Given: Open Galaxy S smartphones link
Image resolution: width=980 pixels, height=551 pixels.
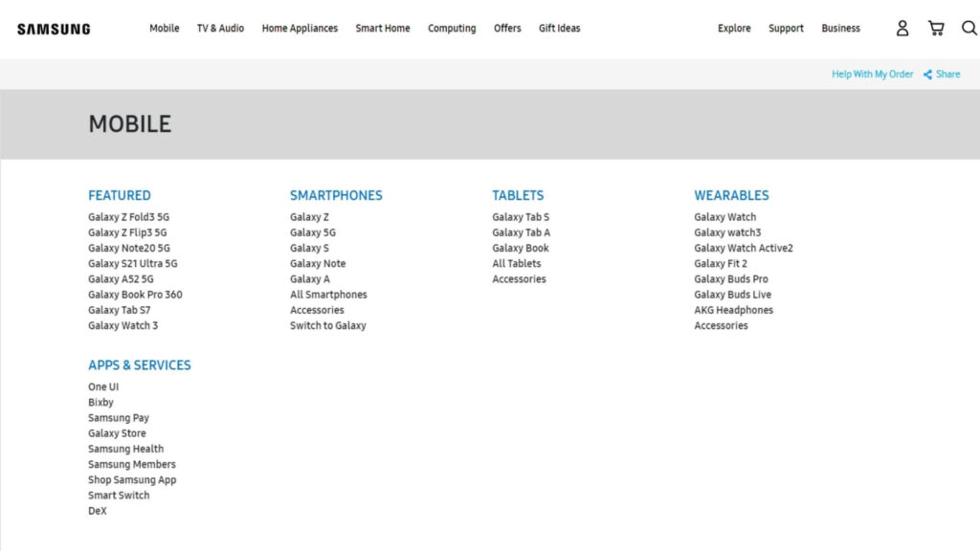Looking at the screenshot, I should [x=309, y=248].
